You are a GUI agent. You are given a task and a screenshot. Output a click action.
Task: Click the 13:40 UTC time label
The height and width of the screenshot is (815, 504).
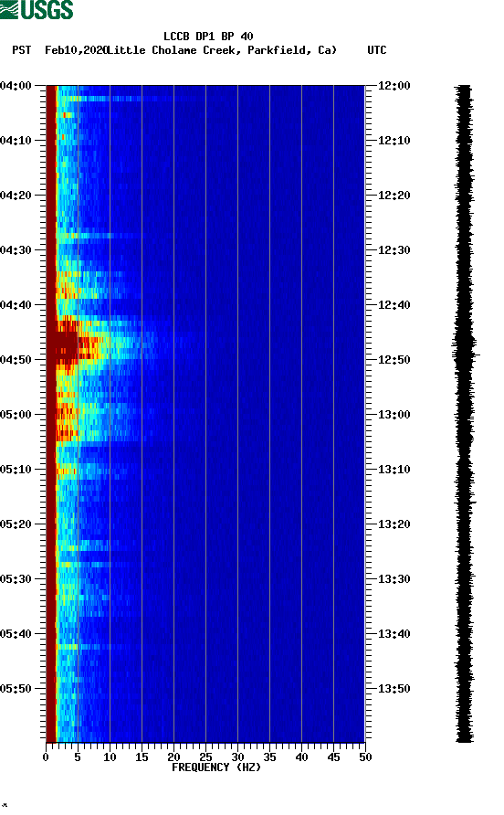point(394,634)
